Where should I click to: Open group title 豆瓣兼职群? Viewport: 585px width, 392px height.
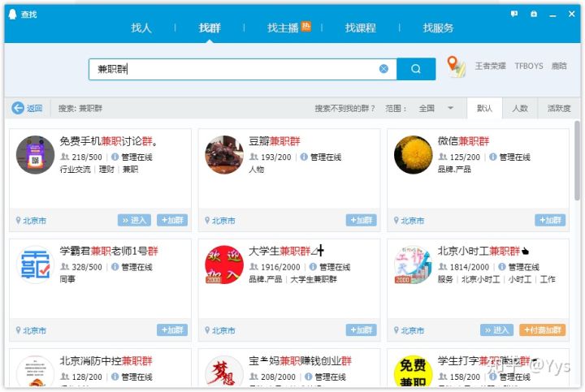[275, 141]
